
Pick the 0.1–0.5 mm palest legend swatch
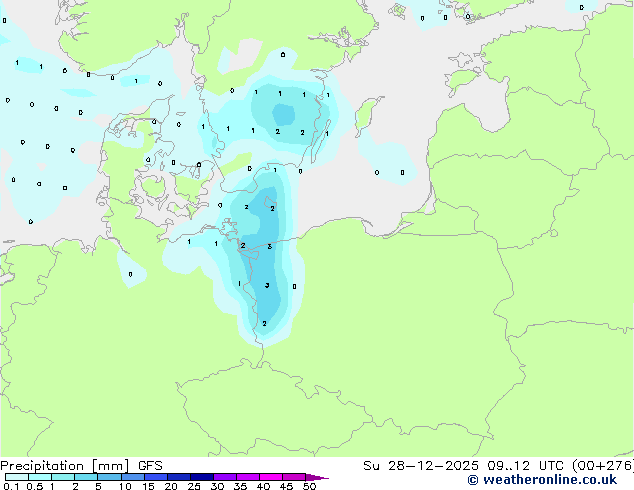click(17, 477)
